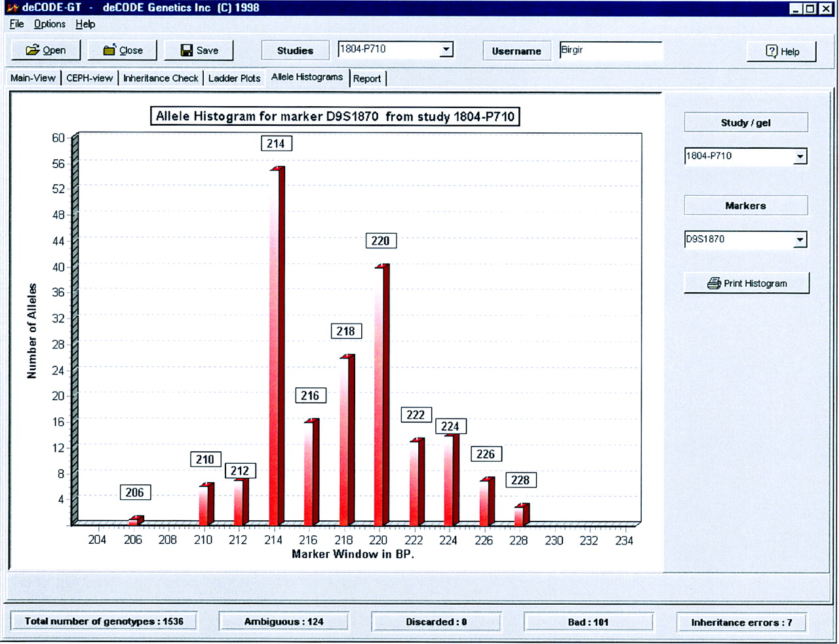Image resolution: width=839 pixels, height=644 pixels.
Task: Select the histogram bar for allele 220
Action: point(381,395)
